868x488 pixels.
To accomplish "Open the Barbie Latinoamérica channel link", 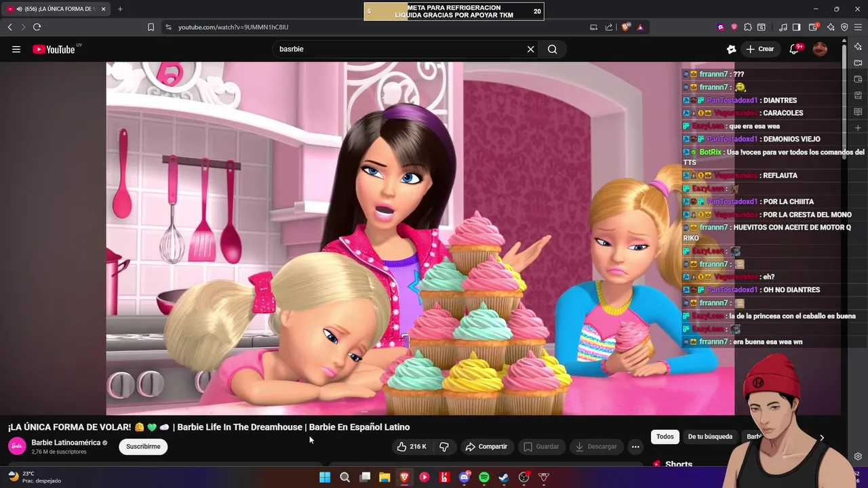I will (66, 443).
